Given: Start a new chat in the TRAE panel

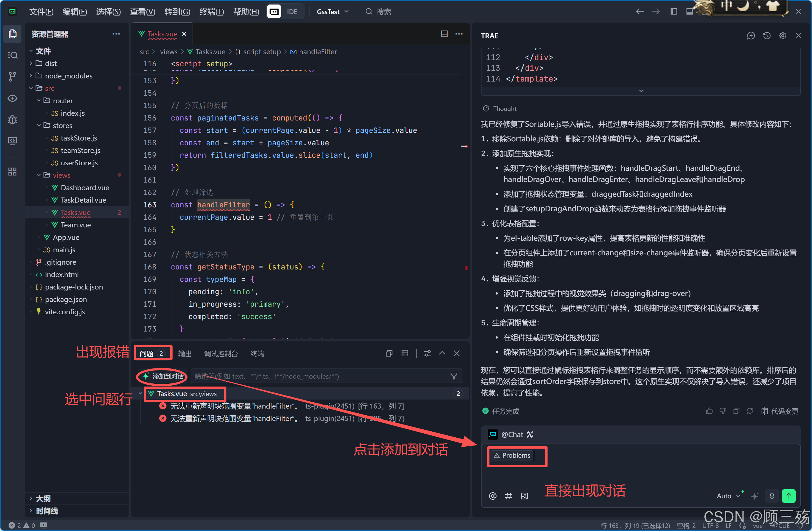Looking at the screenshot, I should 751,36.
